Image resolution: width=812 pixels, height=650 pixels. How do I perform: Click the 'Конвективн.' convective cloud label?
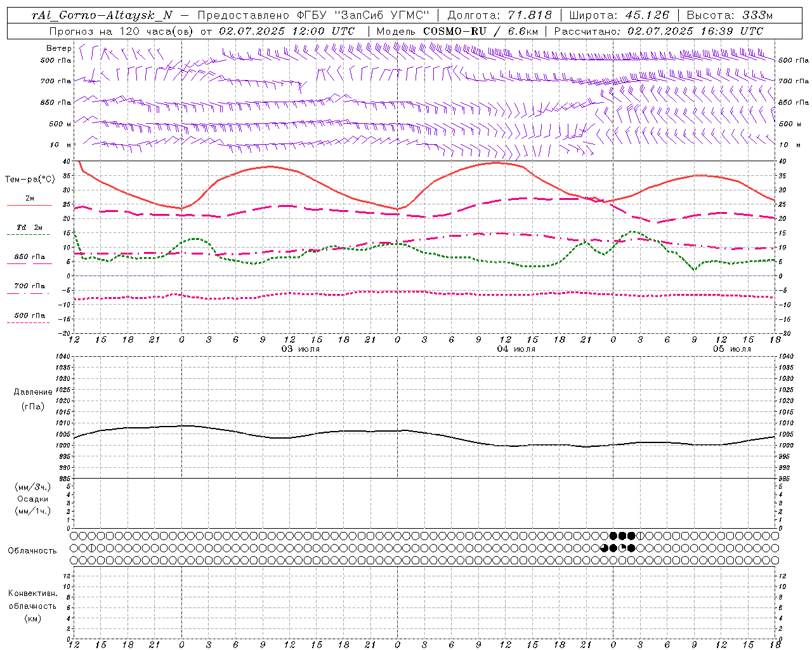click(32, 594)
